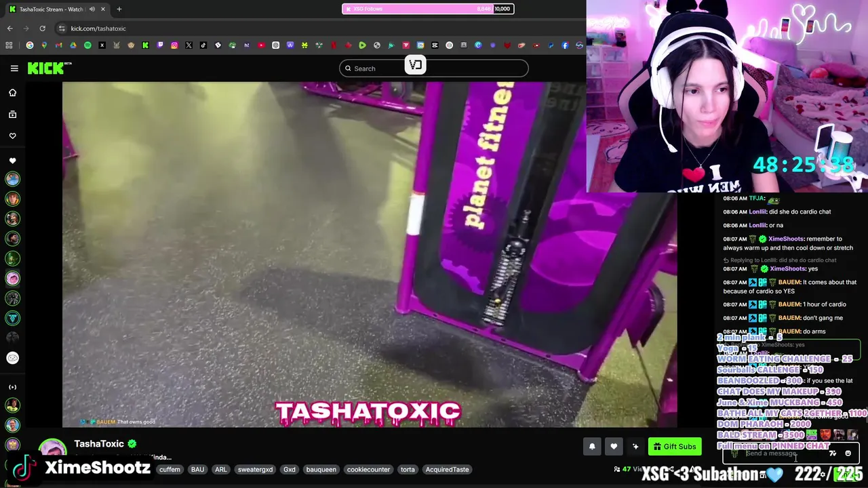Open the YouTube bookmark

coord(261,45)
